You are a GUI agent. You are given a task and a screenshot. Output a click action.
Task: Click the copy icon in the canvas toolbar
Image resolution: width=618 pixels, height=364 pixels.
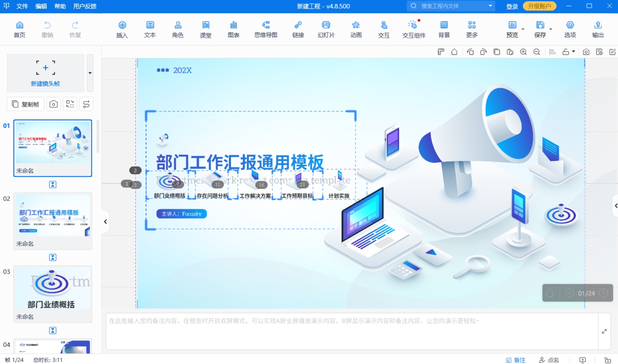[497, 52]
